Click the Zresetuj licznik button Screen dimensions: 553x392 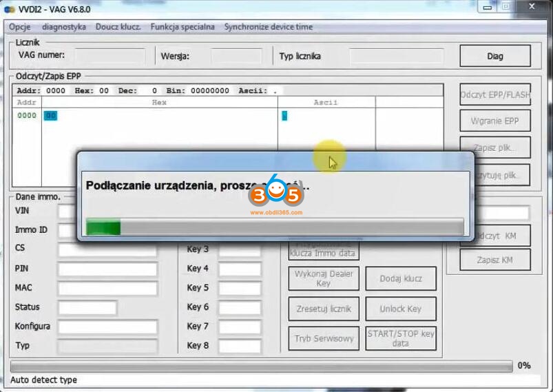(x=324, y=309)
